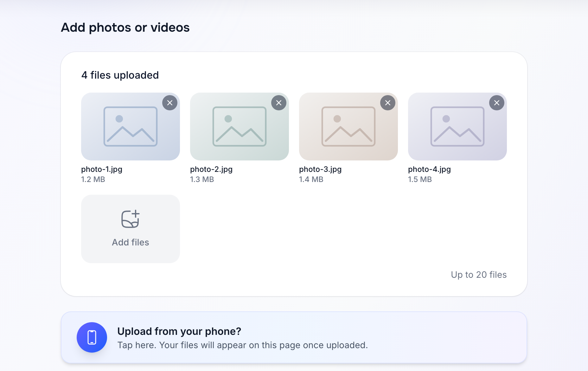Remove photo-2.jpg with its X button
This screenshot has height=371, width=588.
pos(279,103)
